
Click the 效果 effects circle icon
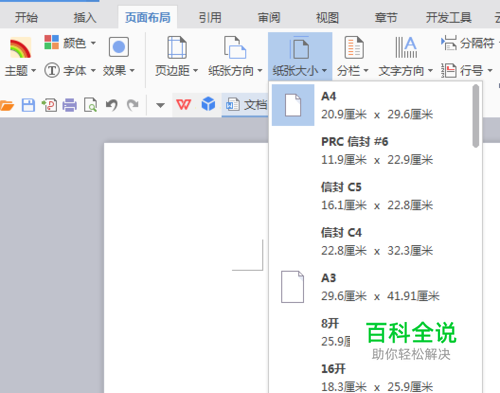(x=119, y=47)
